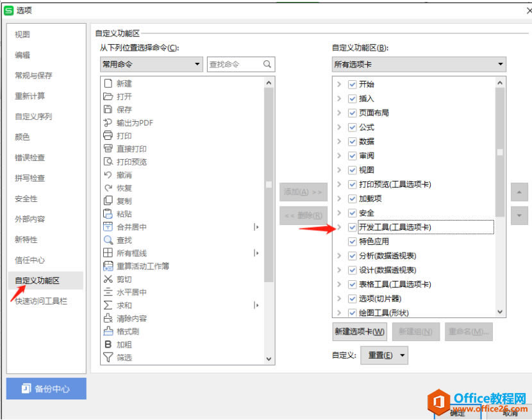The width and height of the screenshot is (532, 420).
Task: Click the command list scrollbar down arrow
Action: pyautogui.click(x=269, y=358)
